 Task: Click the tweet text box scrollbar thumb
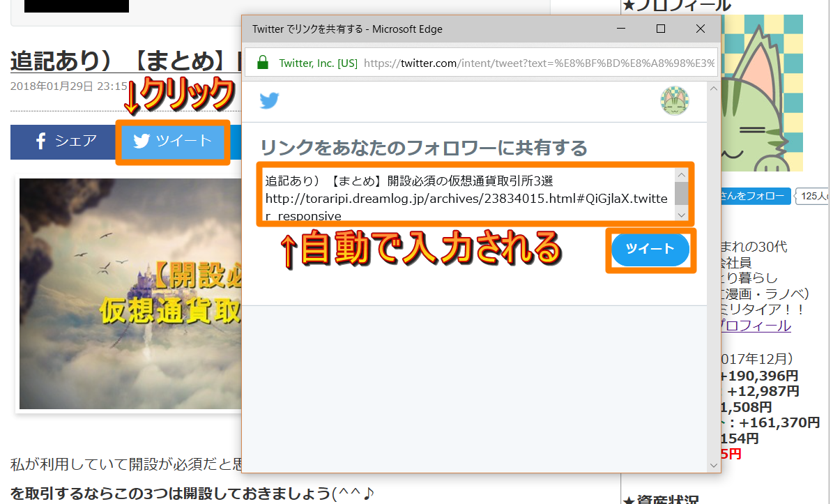(682, 193)
